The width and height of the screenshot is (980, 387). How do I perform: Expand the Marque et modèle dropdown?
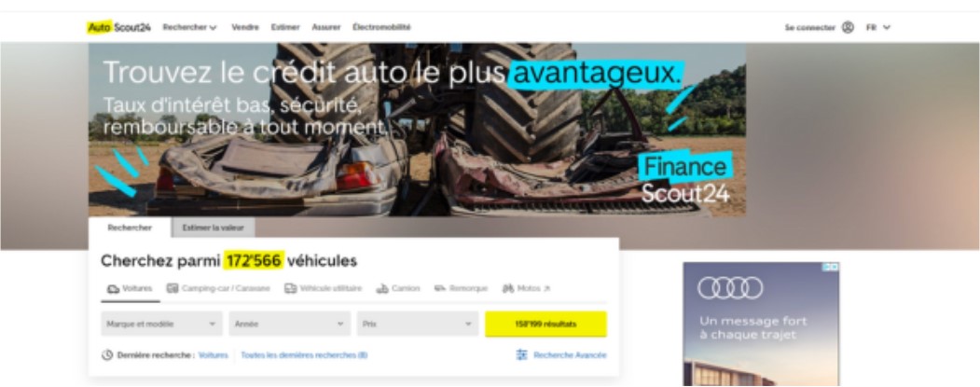coord(161,324)
